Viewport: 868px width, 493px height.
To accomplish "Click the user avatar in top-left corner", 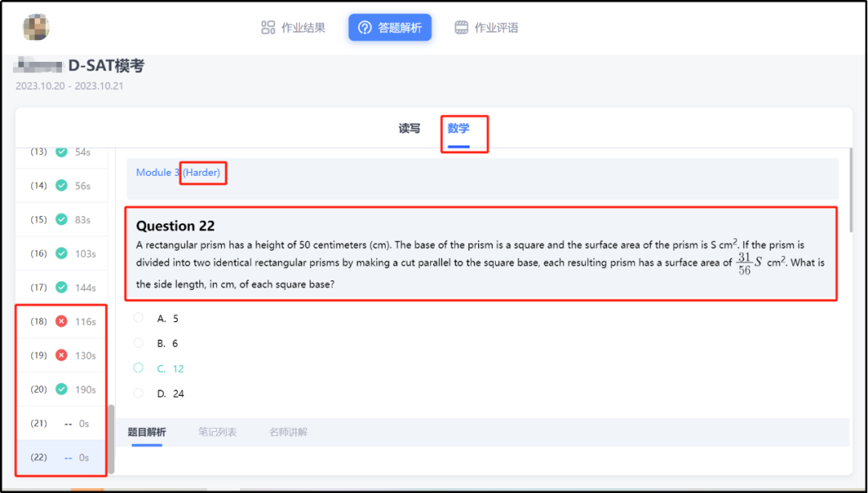I will click(35, 27).
